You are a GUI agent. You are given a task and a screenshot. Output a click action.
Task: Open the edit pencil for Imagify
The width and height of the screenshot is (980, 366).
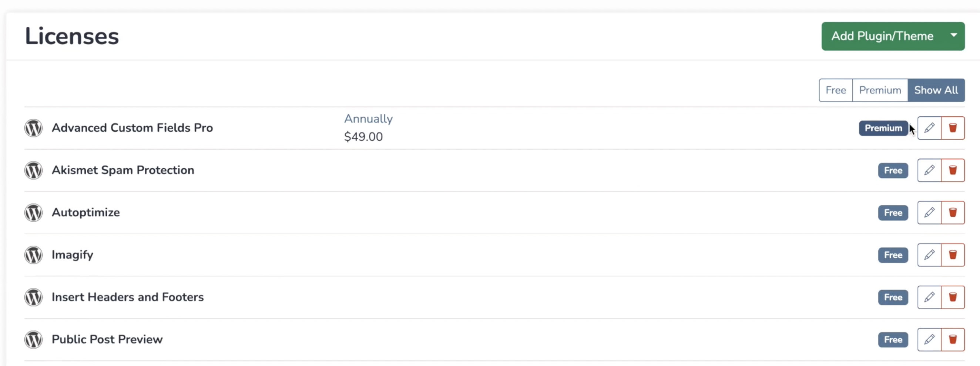[x=929, y=255]
